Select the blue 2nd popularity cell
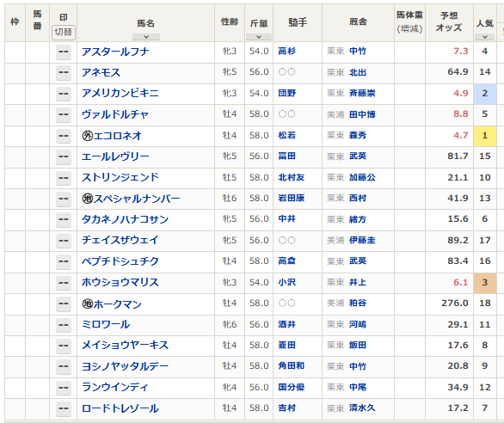The width and height of the screenshot is (504, 423). 485,93
